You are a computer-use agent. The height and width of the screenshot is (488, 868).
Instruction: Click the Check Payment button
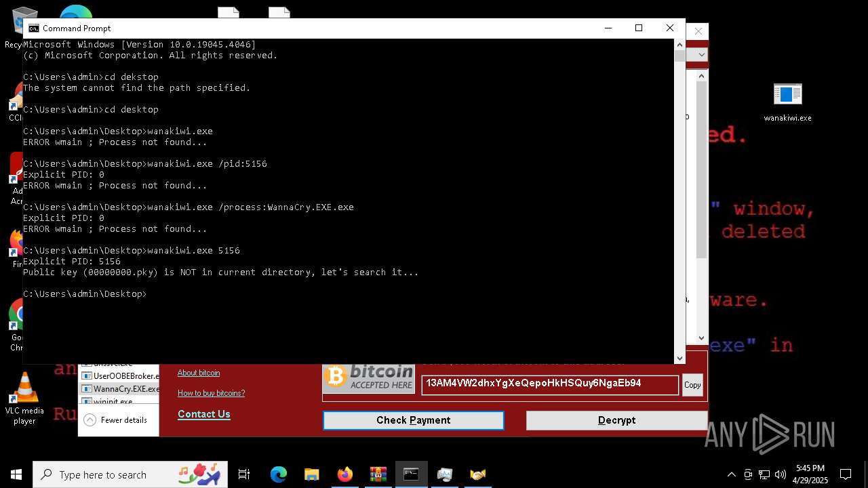[x=413, y=420]
